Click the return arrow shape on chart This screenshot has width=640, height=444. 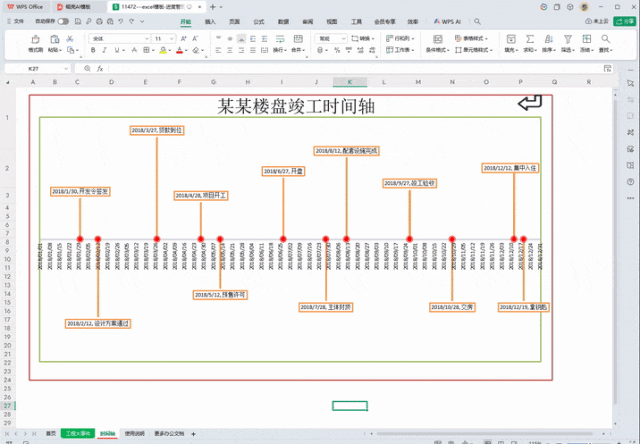530,103
